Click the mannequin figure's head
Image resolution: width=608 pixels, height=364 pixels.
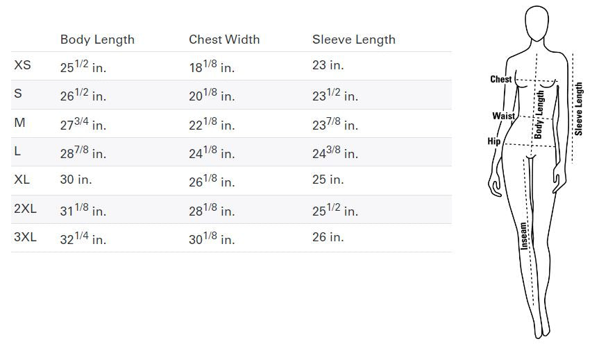tap(537, 22)
